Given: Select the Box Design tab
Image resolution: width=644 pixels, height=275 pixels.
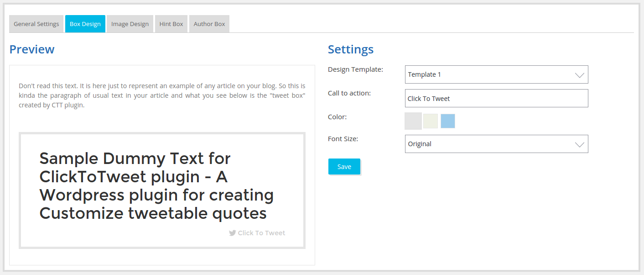Looking at the screenshot, I should pyautogui.click(x=85, y=23).
